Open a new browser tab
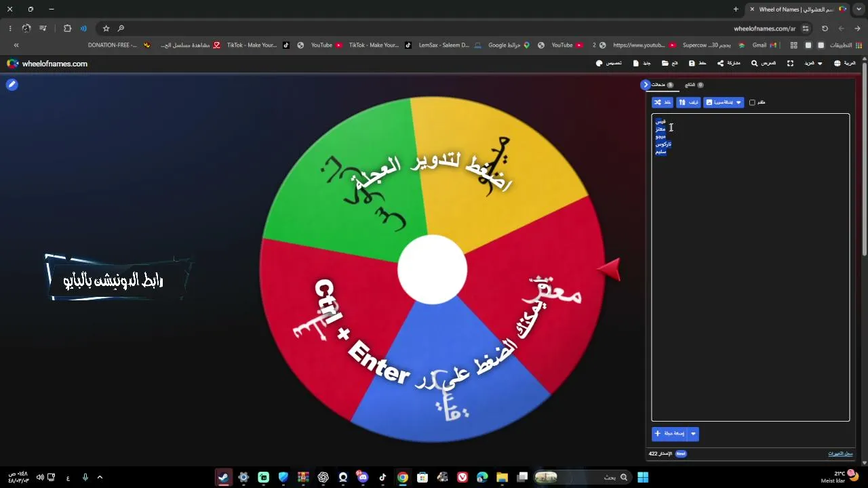 click(x=736, y=9)
